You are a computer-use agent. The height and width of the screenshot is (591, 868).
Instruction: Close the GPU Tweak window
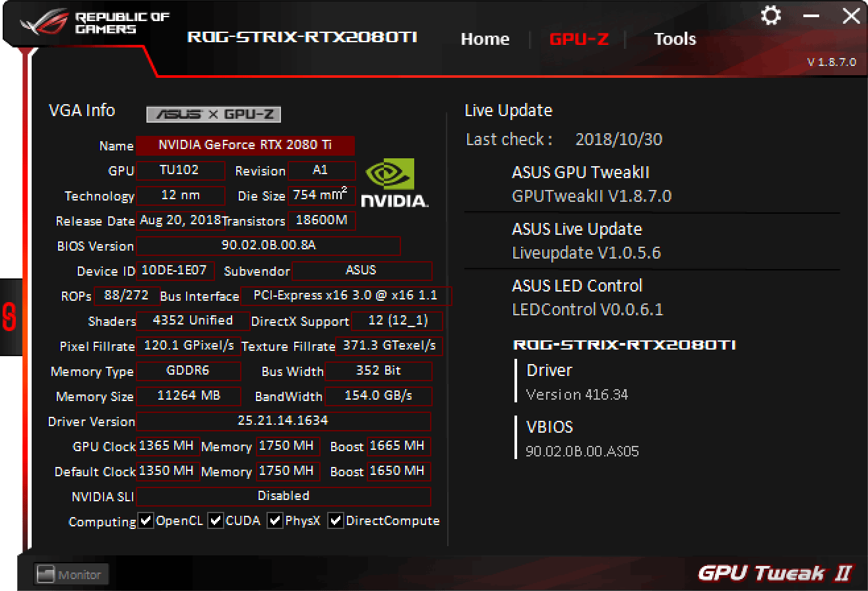(x=851, y=16)
